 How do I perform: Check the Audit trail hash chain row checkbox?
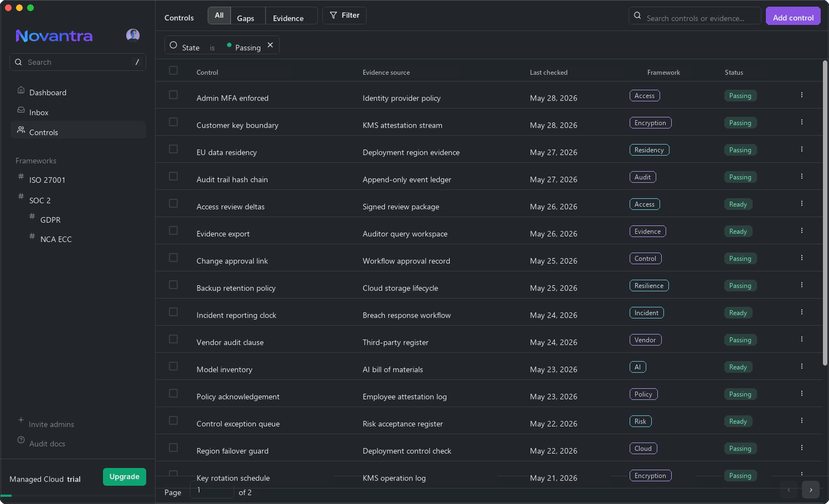(173, 176)
